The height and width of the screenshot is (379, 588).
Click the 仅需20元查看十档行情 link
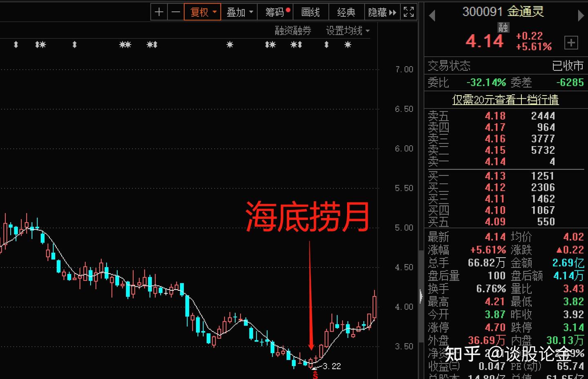pyautogui.click(x=505, y=99)
